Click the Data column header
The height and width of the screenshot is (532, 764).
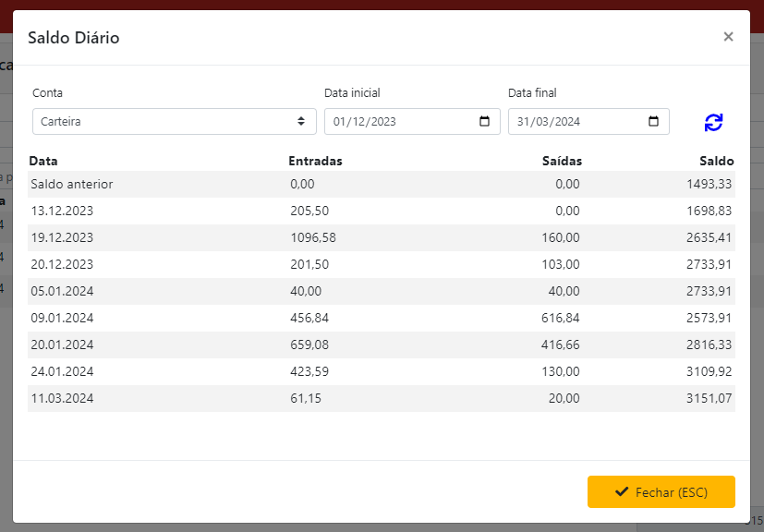click(x=43, y=161)
